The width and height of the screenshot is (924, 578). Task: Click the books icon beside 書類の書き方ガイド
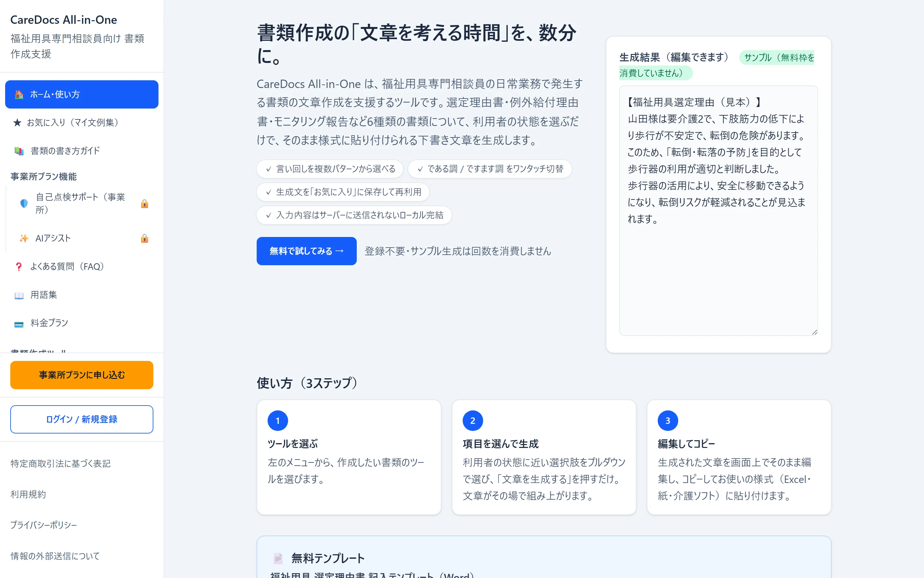19,151
